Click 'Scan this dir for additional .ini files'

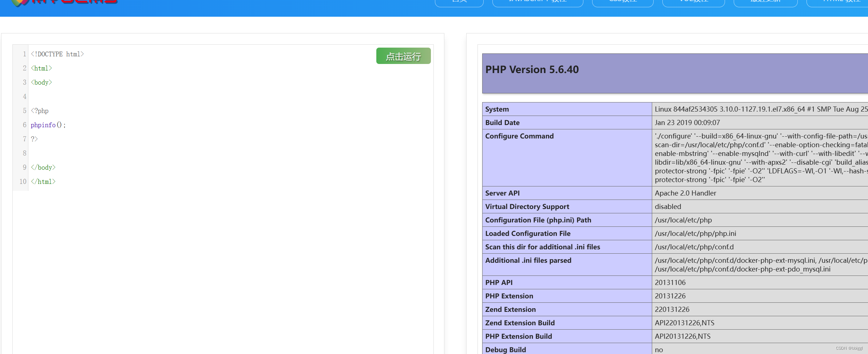(543, 247)
